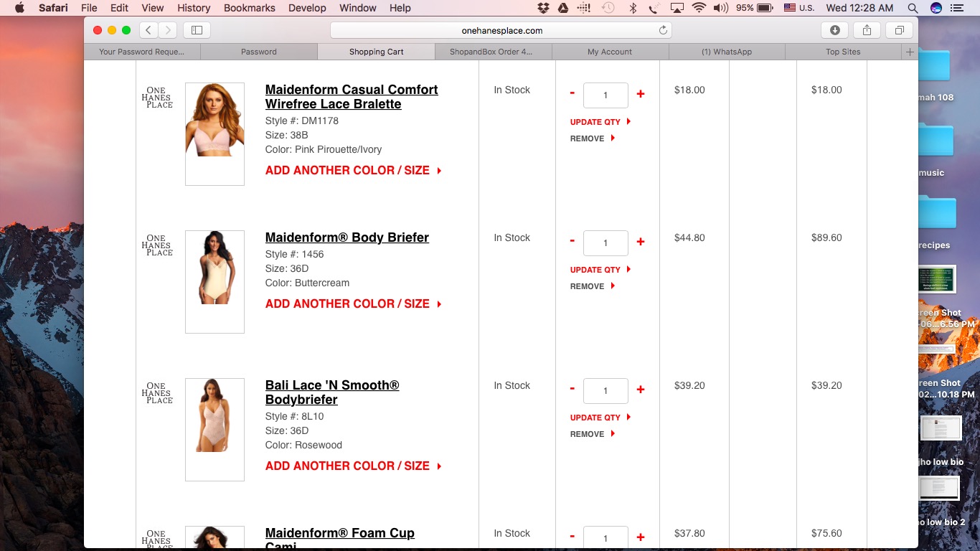Open the Maidenform Foam Cup Cami link
Screen dimensions: 980x551
pyautogui.click(x=340, y=538)
